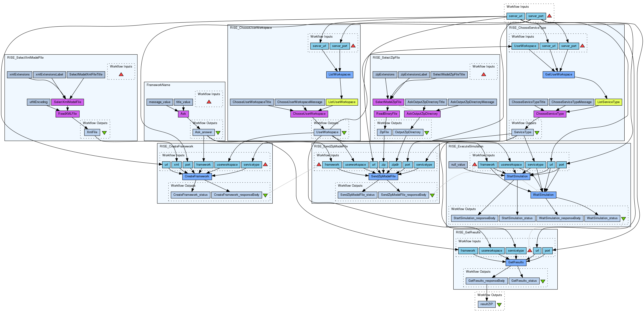Image resolution: width=644 pixels, height=314 pixels.
Task: Click the yellow ListServiceType node
Action: (x=608, y=102)
